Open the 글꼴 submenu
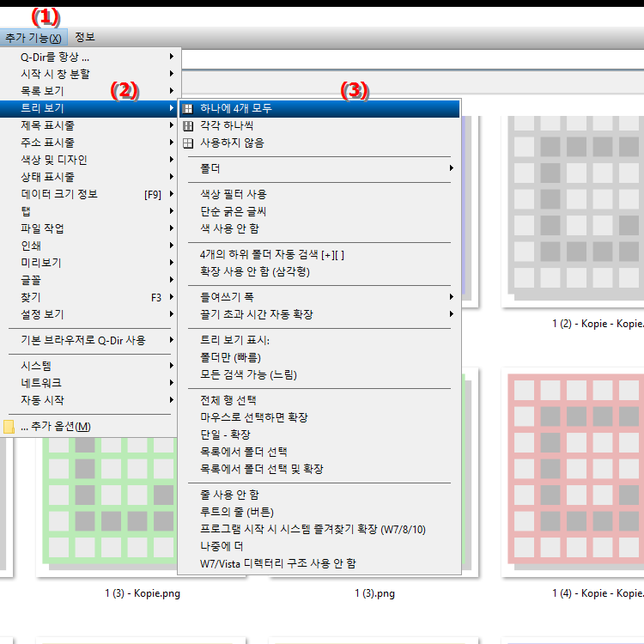Viewport: 644px width, 644px height. pos(88,280)
